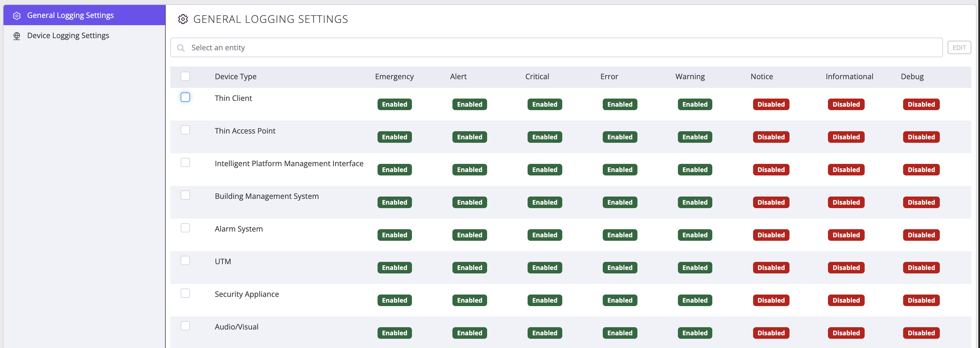Click the Select an entity search field

pyautogui.click(x=556, y=47)
